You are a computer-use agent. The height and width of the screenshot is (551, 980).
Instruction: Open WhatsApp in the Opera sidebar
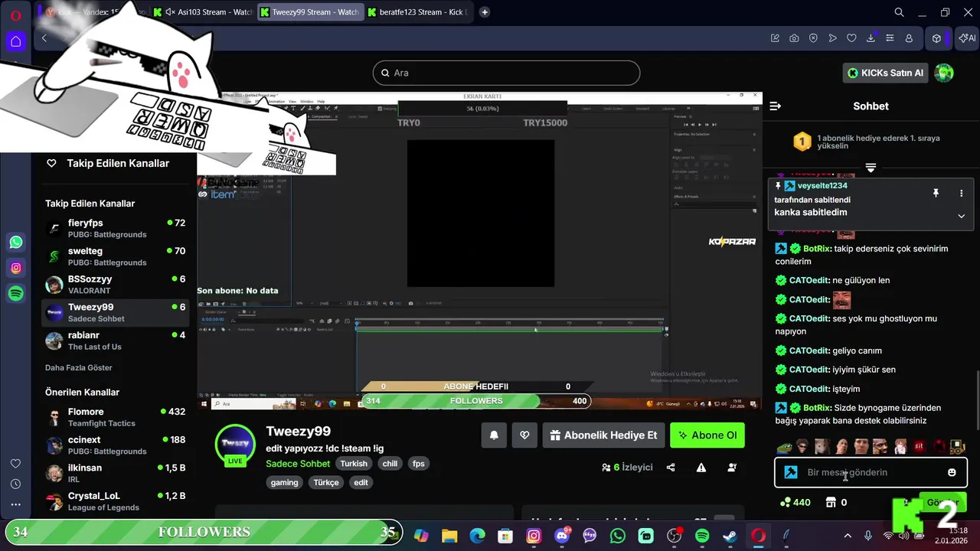coord(16,243)
